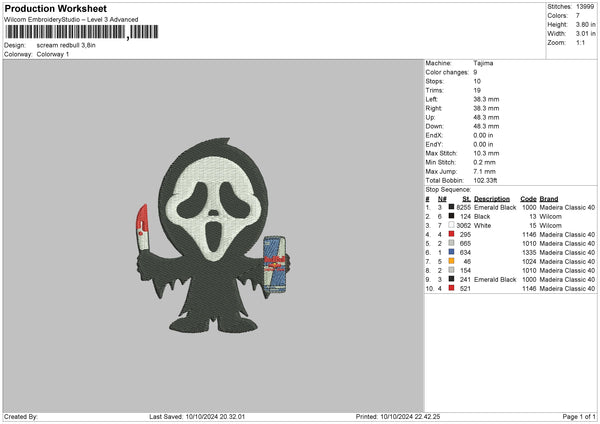
Task: Click the Max Stitch value 10.3 mm
Action: [486, 153]
